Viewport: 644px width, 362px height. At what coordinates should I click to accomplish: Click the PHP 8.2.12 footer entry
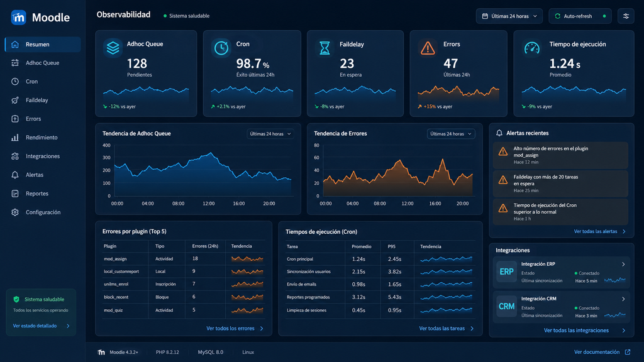[167, 352]
